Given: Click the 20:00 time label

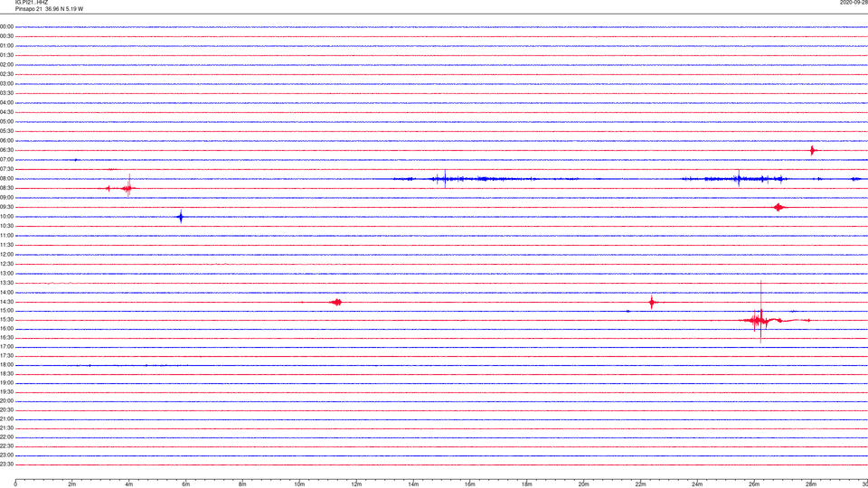Looking at the screenshot, I should click(x=6, y=401).
